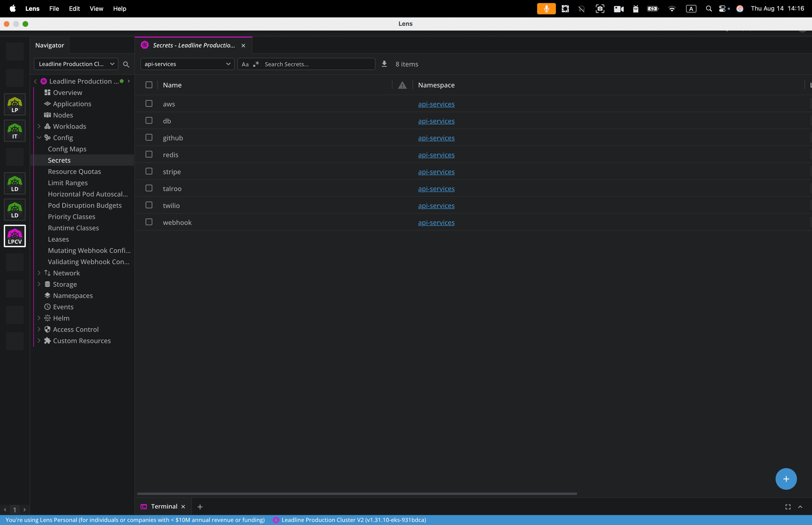Click the macOS screenshot icon in menu bar

pyautogui.click(x=600, y=8)
